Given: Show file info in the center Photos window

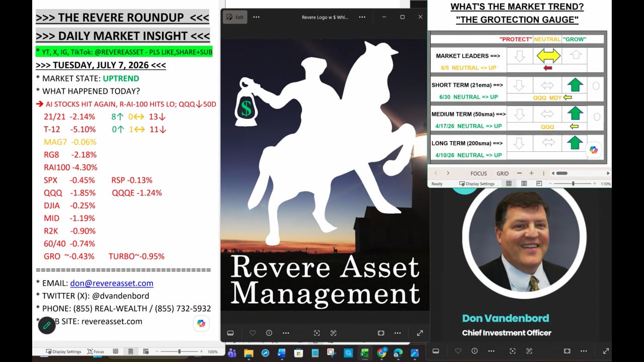Looking at the screenshot, I should coord(269,333).
